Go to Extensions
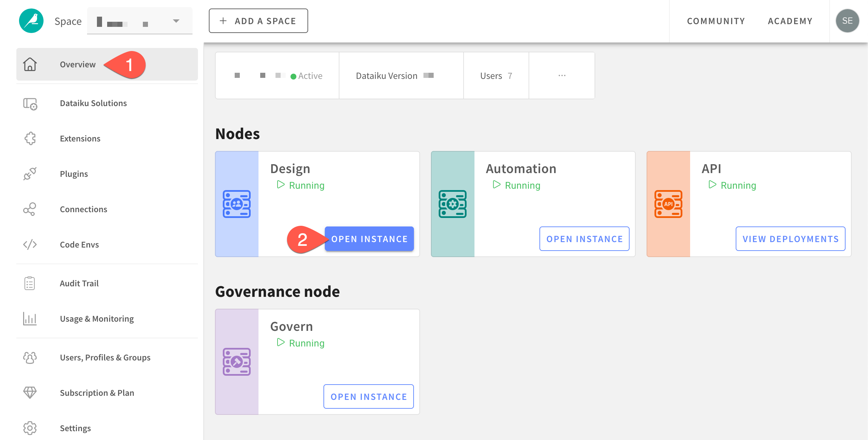Screen dimensions: 868x440 click(80, 138)
